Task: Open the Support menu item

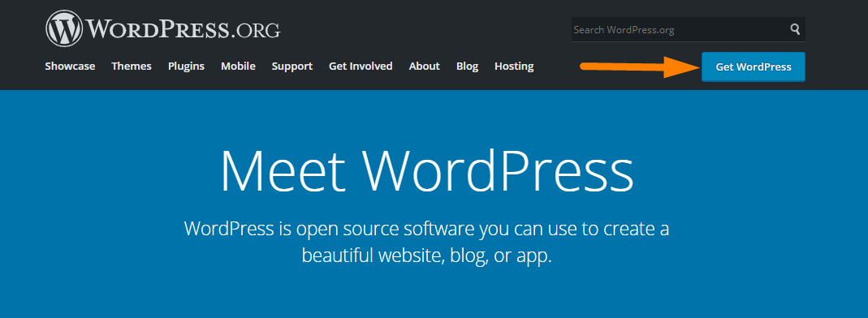Action: (291, 67)
